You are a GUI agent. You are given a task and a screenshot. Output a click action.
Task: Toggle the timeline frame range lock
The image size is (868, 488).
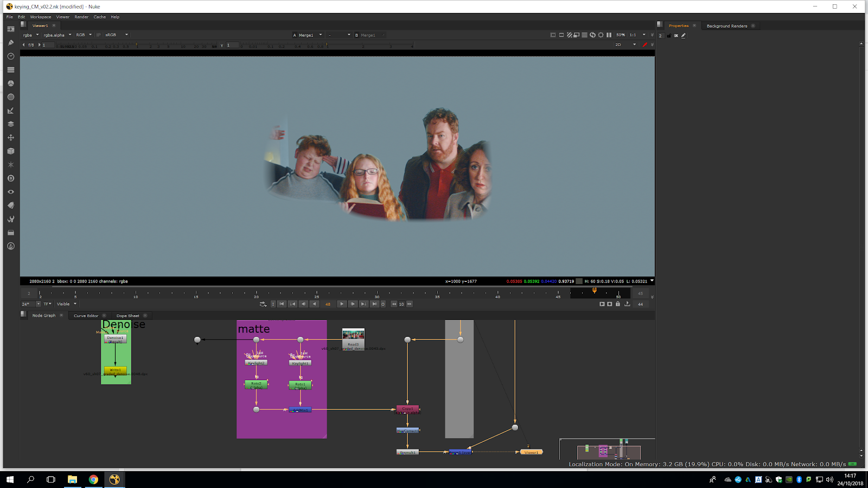click(617, 304)
